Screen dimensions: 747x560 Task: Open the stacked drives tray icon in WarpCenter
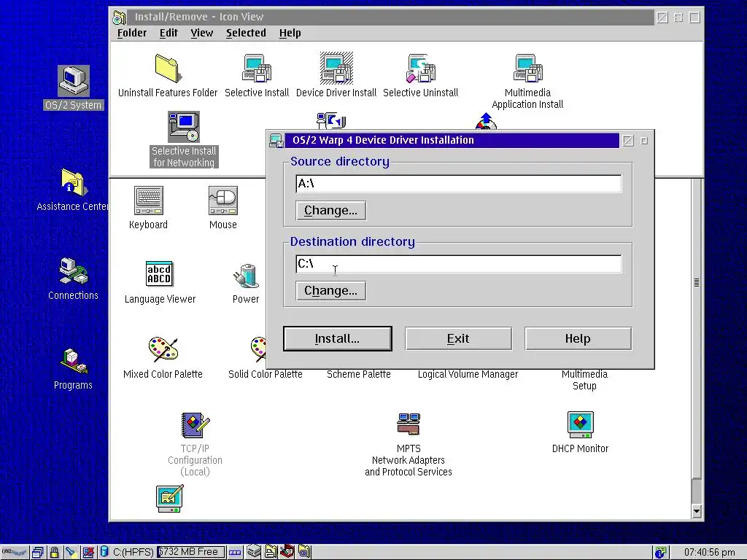click(254, 552)
